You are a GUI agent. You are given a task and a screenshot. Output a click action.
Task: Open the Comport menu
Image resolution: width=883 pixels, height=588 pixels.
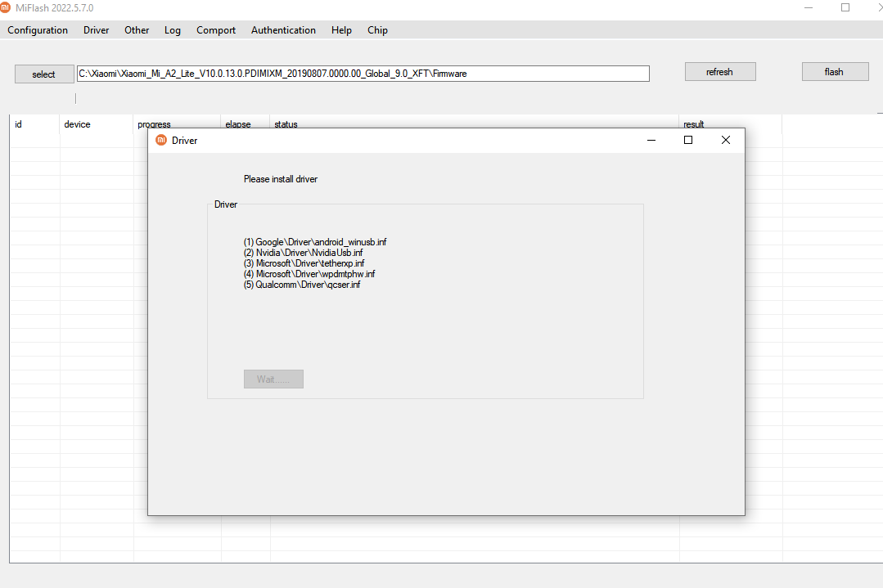tap(216, 30)
